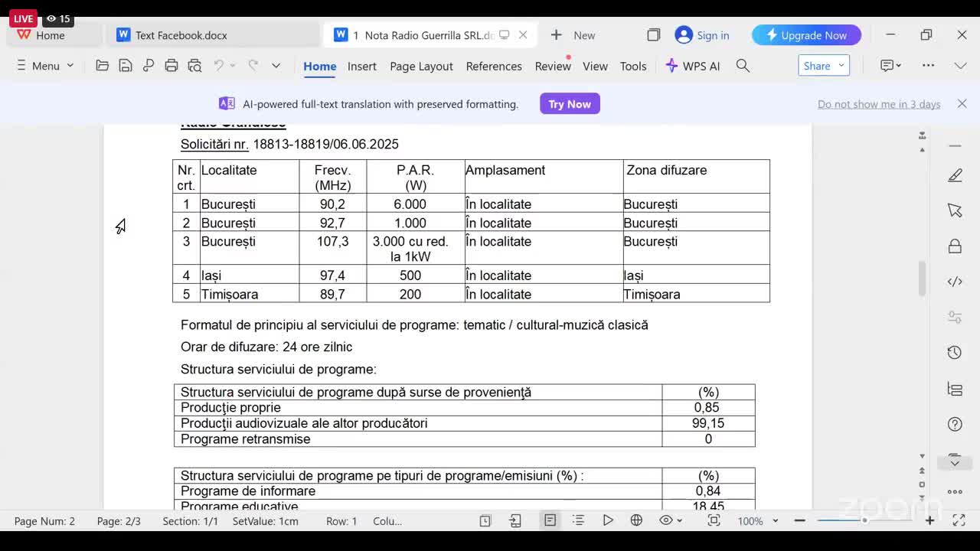Close the Nota Radio Guerrilla document tab
The width and height of the screenshot is (980, 551).
click(x=523, y=35)
